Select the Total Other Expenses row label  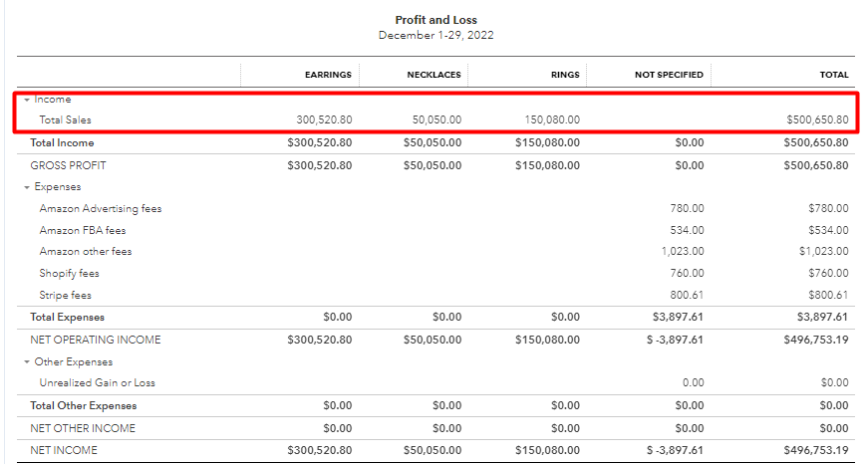[x=83, y=405]
